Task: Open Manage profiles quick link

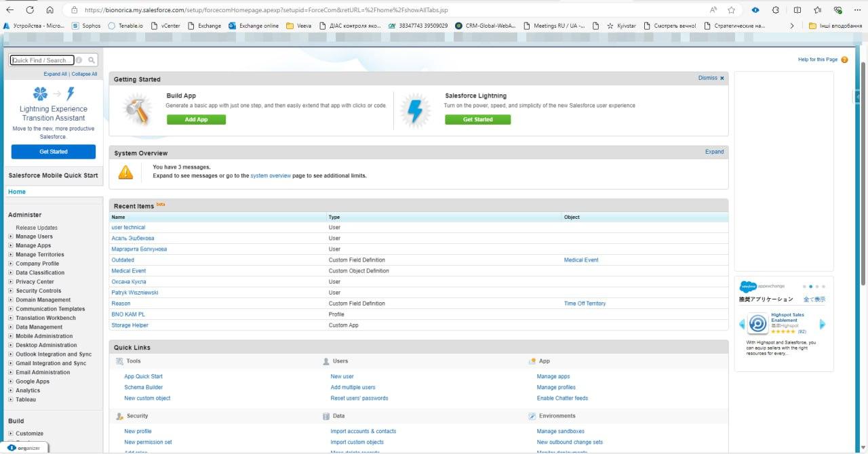Action: [x=556, y=388]
